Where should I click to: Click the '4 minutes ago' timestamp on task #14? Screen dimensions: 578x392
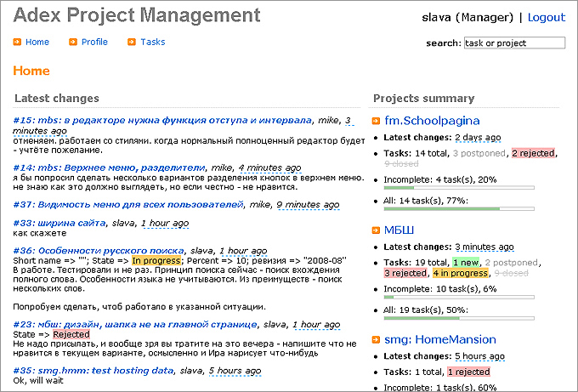(270, 168)
